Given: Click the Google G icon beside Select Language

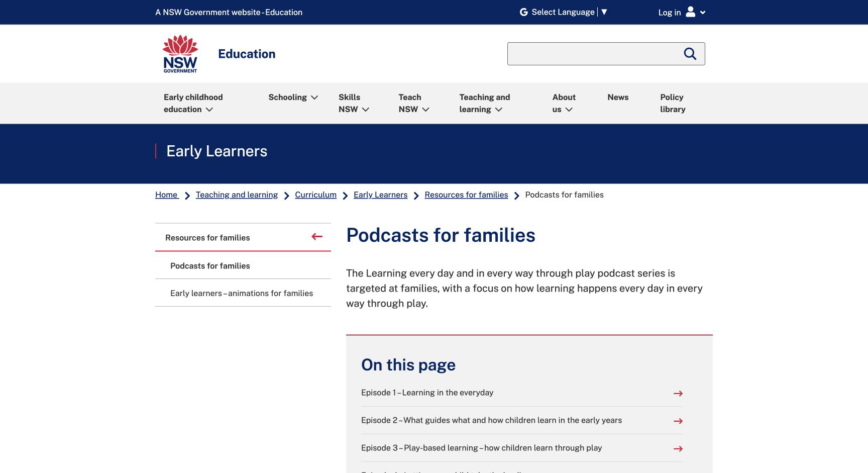Looking at the screenshot, I should coord(523,12).
